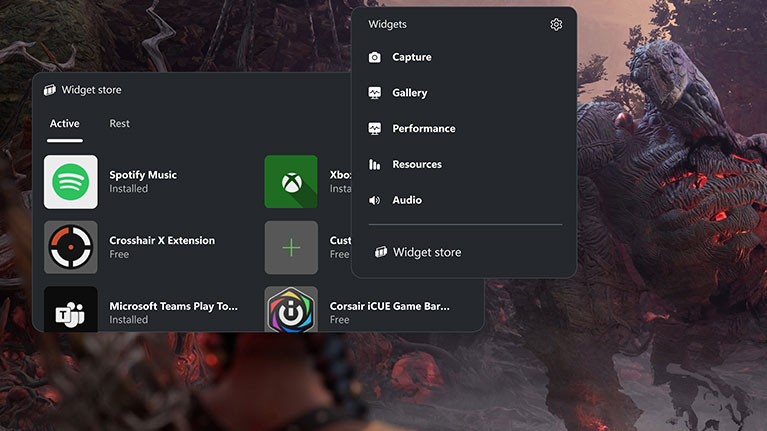Viewport: 767px width, 431px height.
Task: Click the Microsoft Teams icon
Action: click(x=71, y=310)
